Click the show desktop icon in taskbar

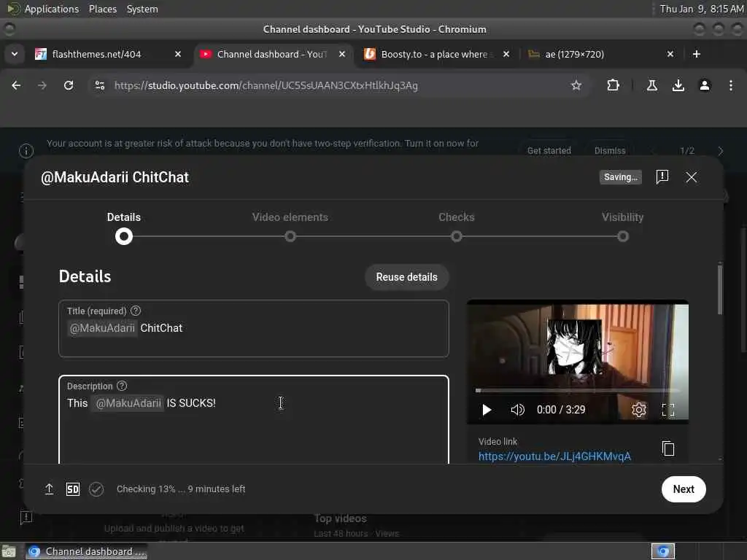pos(9,551)
